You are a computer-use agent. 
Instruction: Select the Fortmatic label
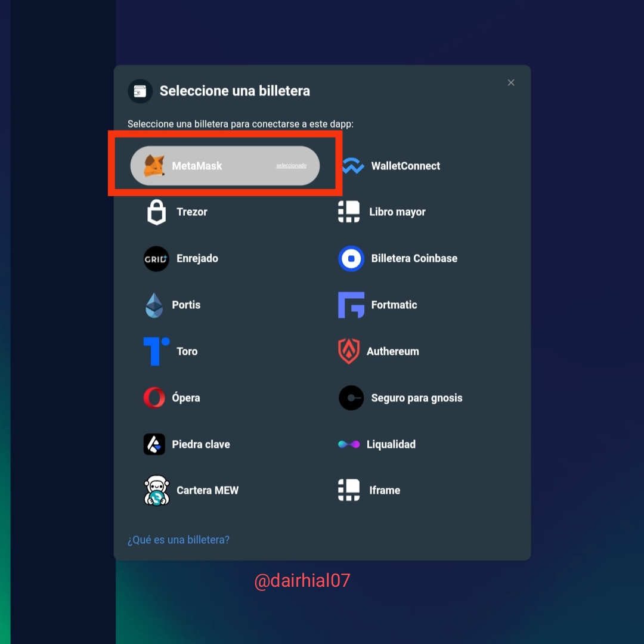(x=394, y=305)
